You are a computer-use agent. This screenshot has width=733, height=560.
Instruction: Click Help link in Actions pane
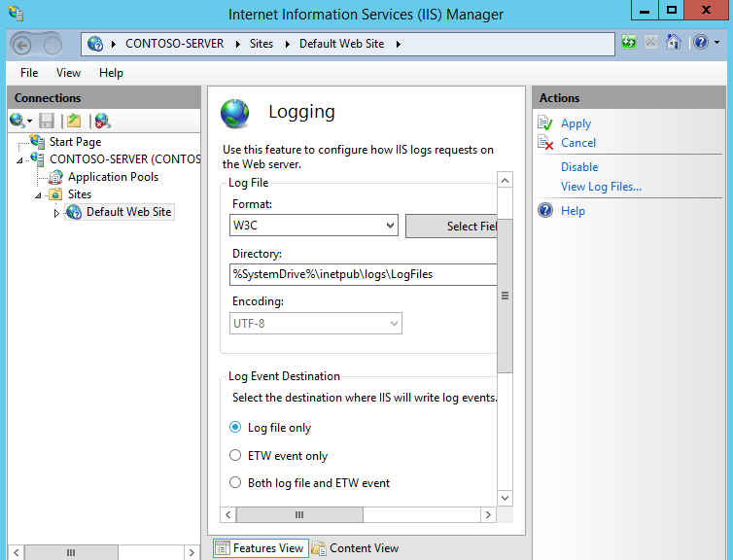[573, 211]
